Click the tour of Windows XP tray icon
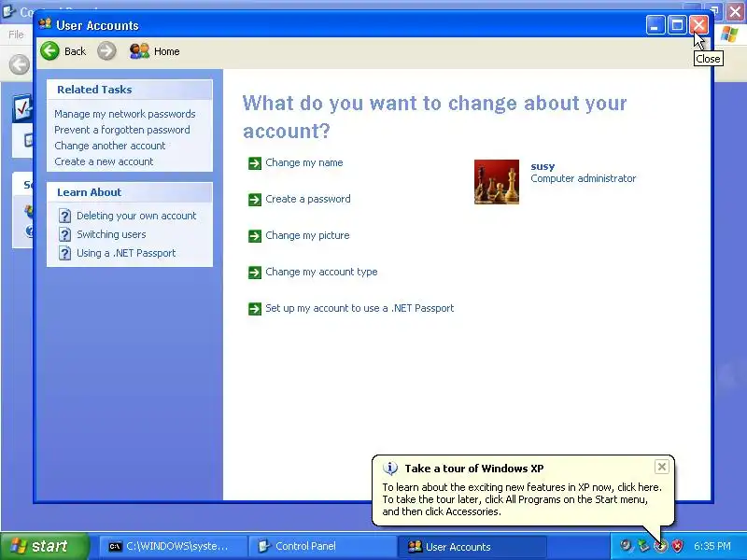The image size is (747, 560). (x=660, y=546)
